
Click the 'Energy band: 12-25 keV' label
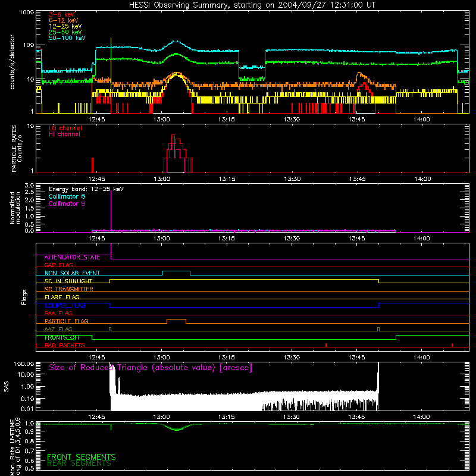(86, 189)
